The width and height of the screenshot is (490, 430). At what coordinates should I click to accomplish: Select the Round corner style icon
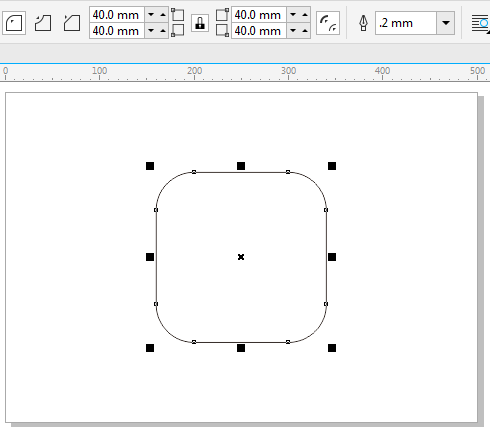point(14,23)
